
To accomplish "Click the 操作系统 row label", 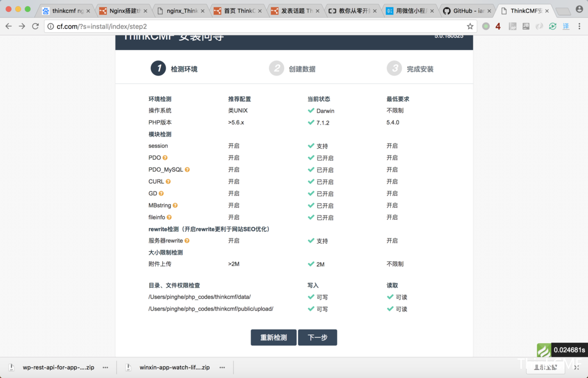I will click(x=160, y=110).
